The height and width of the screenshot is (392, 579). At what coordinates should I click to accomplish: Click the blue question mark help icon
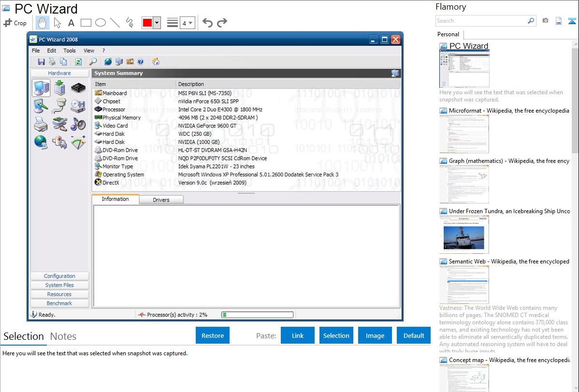click(140, 62)
